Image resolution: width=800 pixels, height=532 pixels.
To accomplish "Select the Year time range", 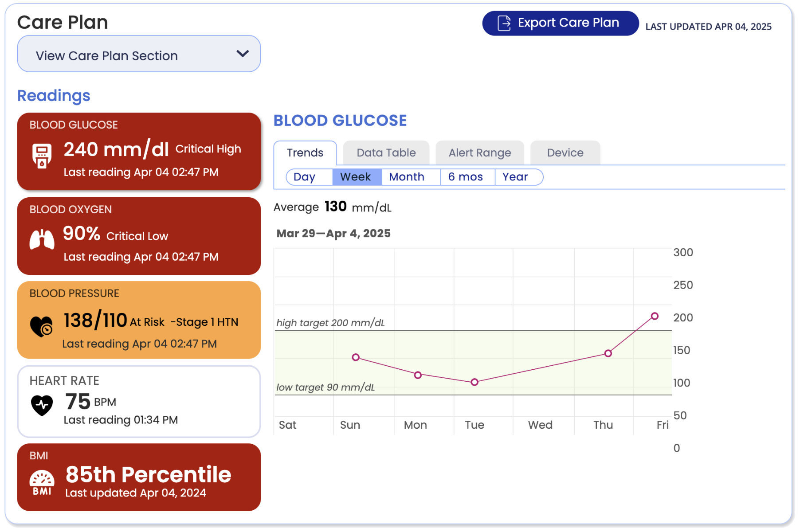I will click(515, 176).
